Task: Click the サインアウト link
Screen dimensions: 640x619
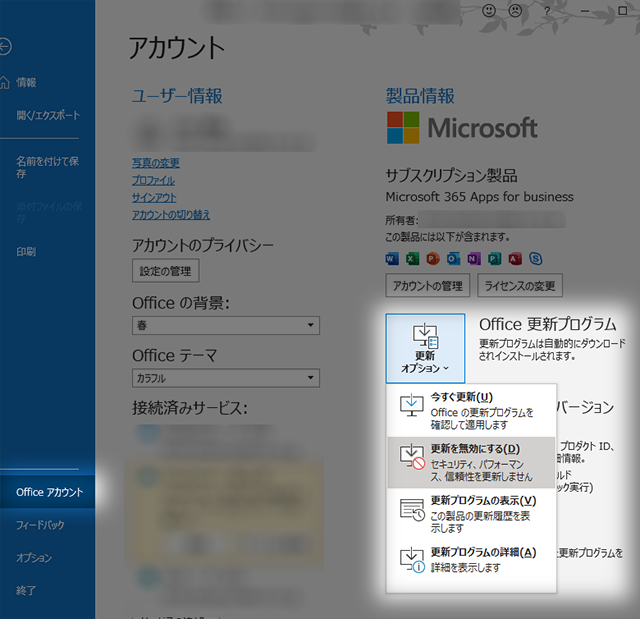Action: 153,198
